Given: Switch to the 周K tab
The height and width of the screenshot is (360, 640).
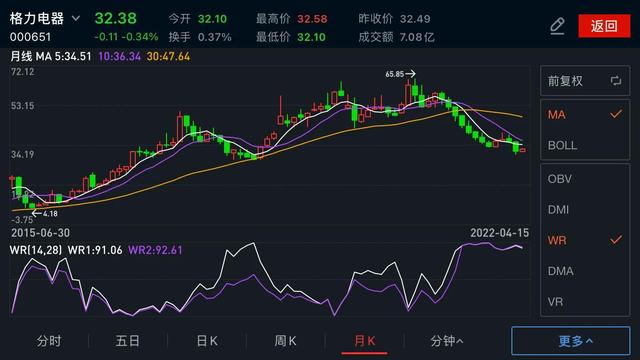Looking at the screenshot, I should pyautogui.click(x=285, y=341).
